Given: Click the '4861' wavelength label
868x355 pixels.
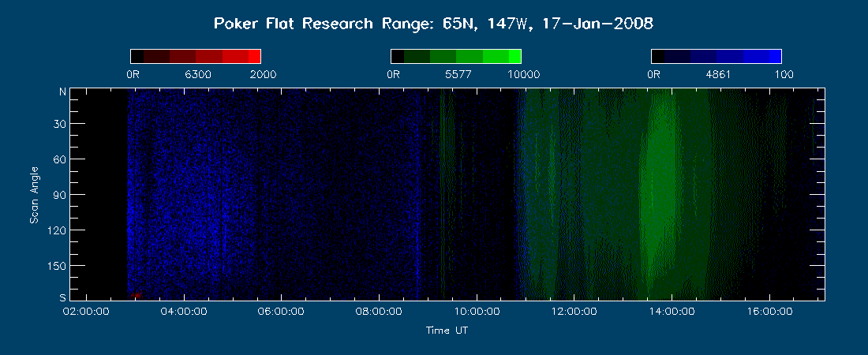Looking at the screenshot, I should click(719, 75).
